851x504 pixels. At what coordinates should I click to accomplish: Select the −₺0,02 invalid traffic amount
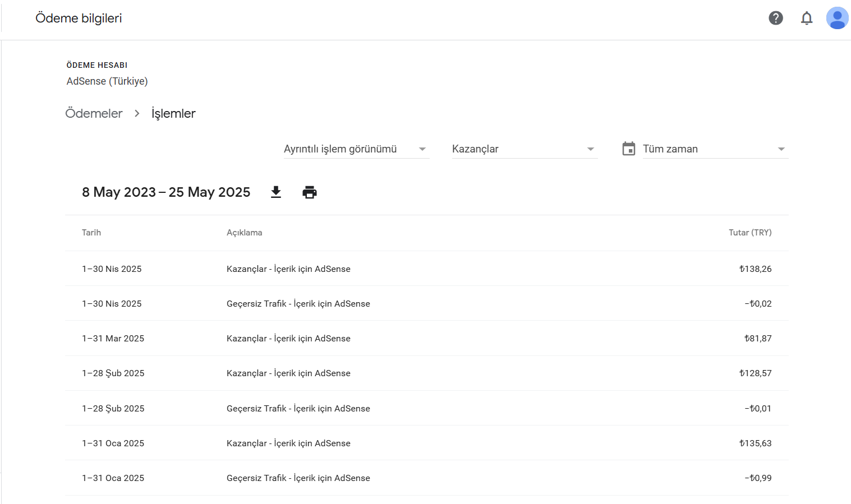(x=758, y=304)
